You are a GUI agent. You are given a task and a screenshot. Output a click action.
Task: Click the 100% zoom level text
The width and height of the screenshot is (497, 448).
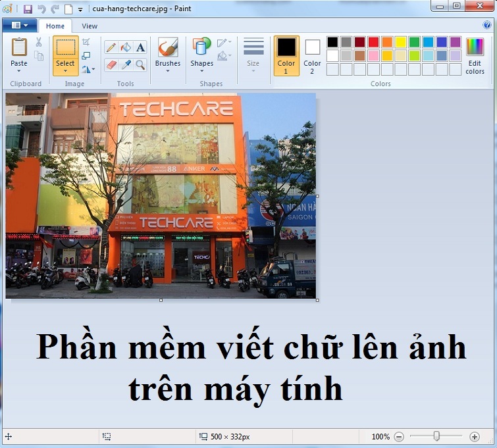point(380,437)
